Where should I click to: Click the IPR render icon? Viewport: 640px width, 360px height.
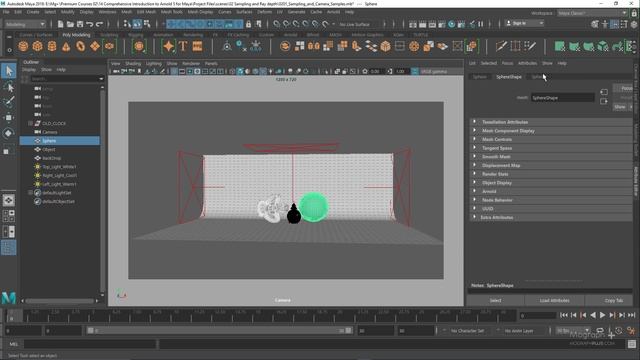432,24
